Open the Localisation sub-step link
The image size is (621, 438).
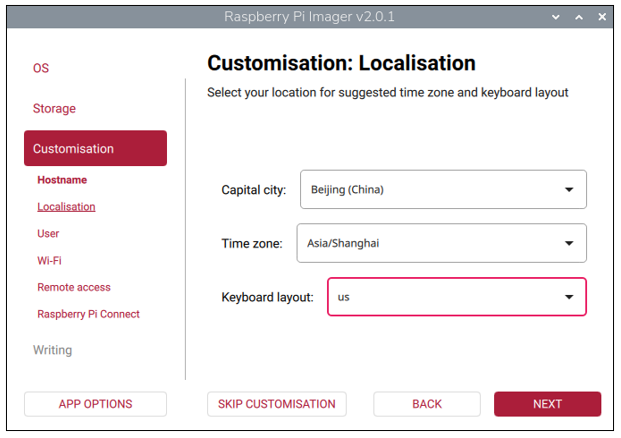click(x=66, y=207)
